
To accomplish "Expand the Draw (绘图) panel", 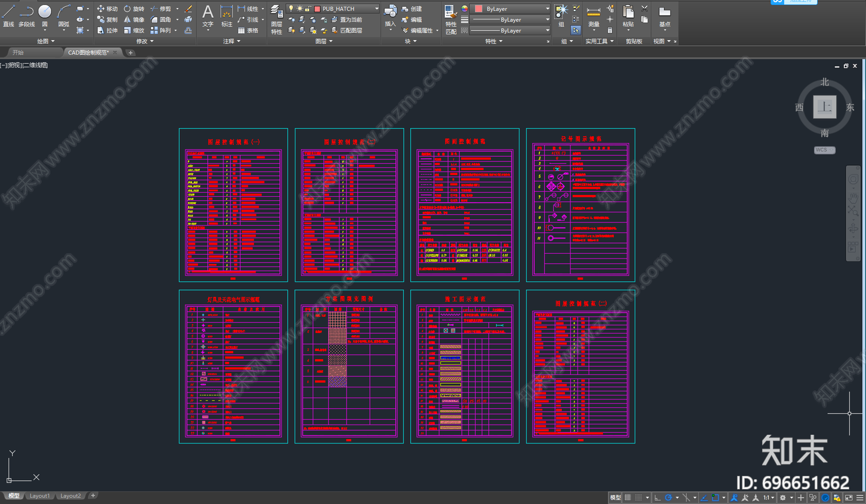I will tap(46, 41).
